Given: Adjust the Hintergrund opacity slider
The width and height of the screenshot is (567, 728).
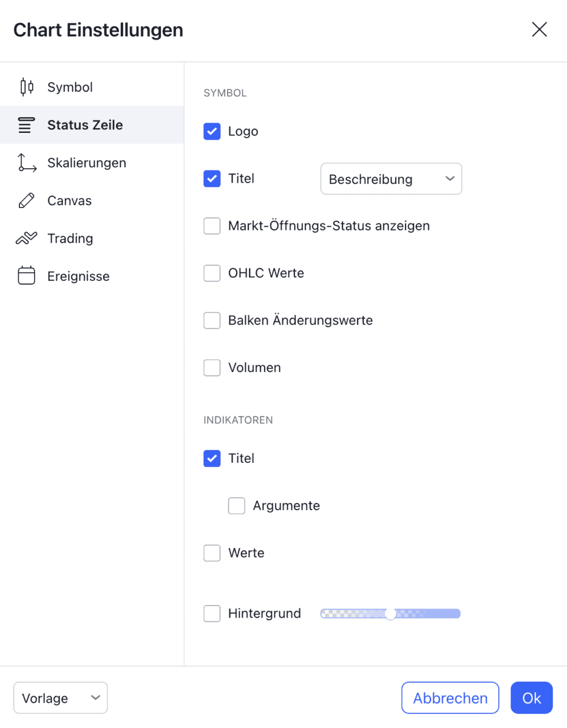Looking at the screenshot, I should [x=389, y=613].
